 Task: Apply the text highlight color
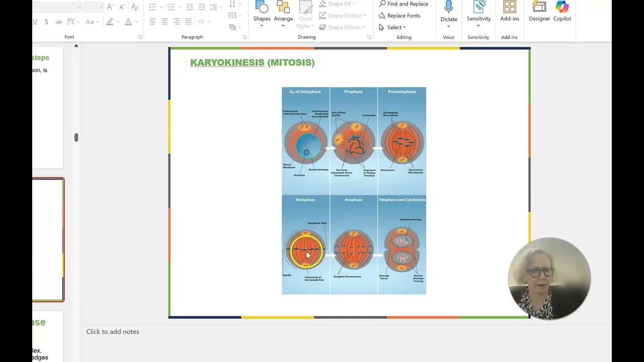click(110, 22)
